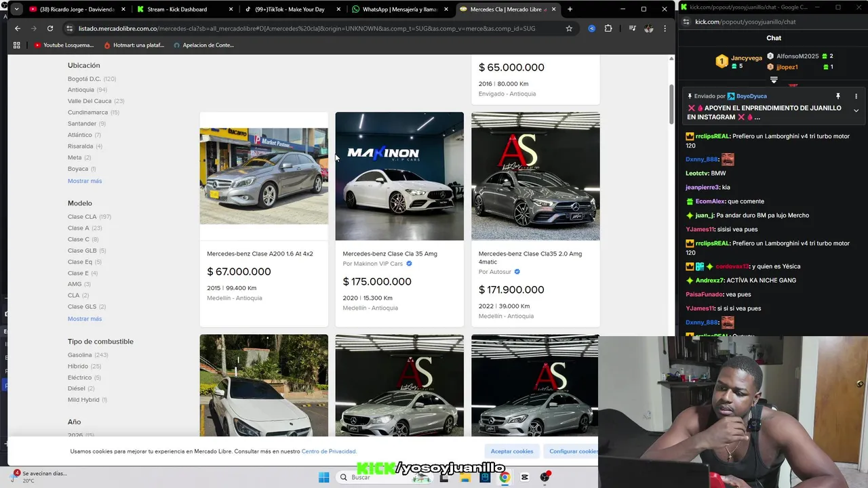
Task: Close the TikTok tab
Action: (x=338, y=9)
